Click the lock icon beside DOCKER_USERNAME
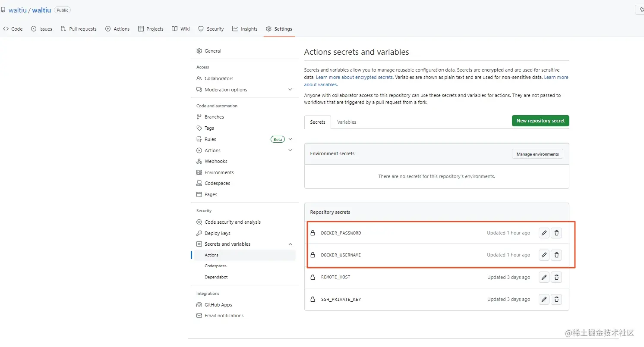 pos(313,255)
